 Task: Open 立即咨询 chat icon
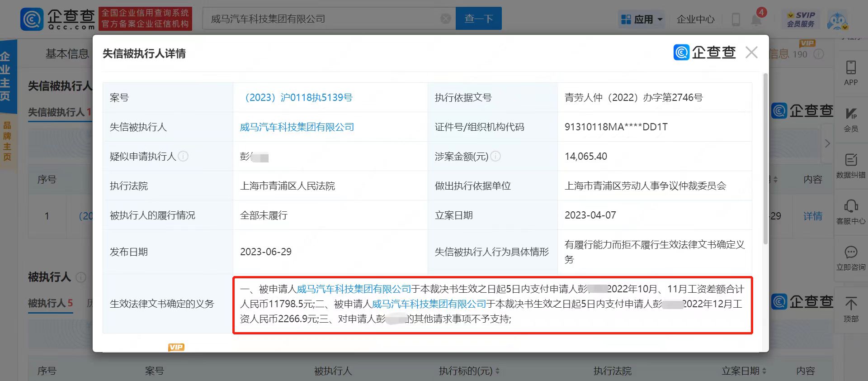click(x=851, y=258)
